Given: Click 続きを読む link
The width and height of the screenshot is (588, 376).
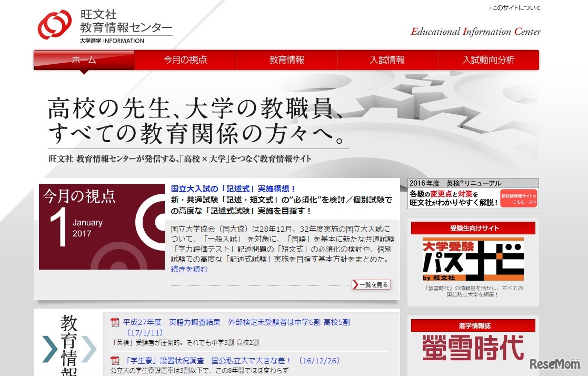Looking at the screenshot, I should (x=189, y=269).
